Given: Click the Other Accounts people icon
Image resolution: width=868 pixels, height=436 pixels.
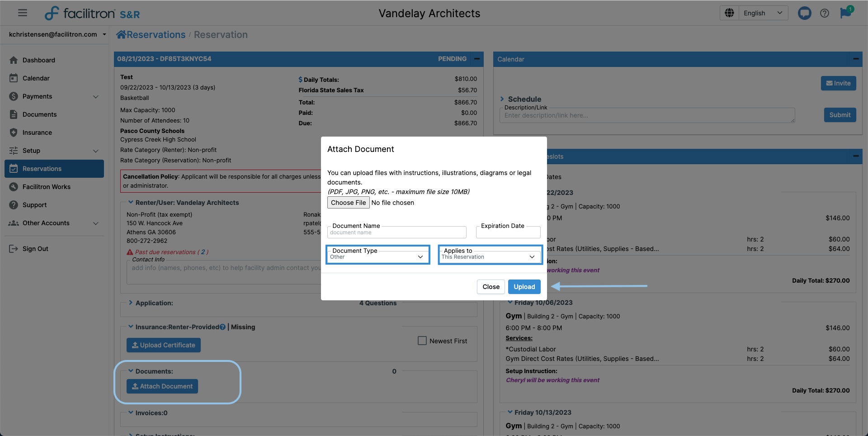Looking at the screenshot, I should [14, 223].
